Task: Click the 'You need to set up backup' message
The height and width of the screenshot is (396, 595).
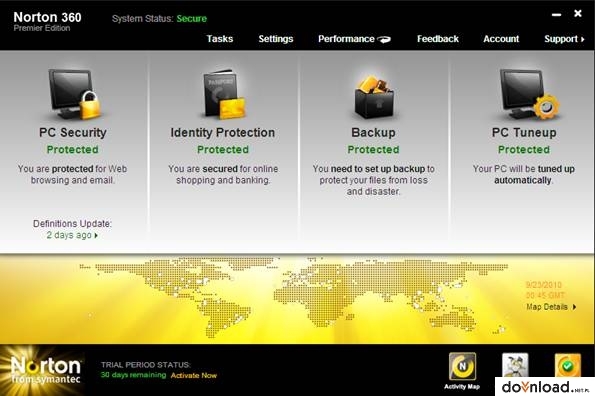Action: [373, 180]
